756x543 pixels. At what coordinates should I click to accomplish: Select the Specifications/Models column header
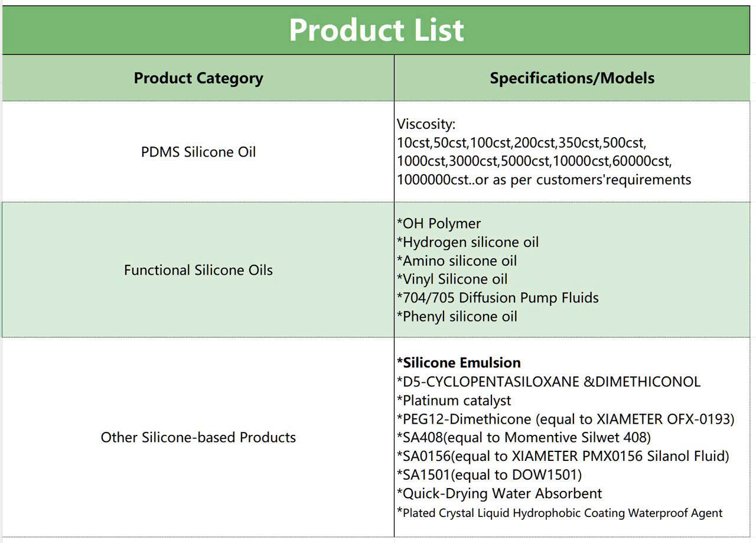pos(572,78)
